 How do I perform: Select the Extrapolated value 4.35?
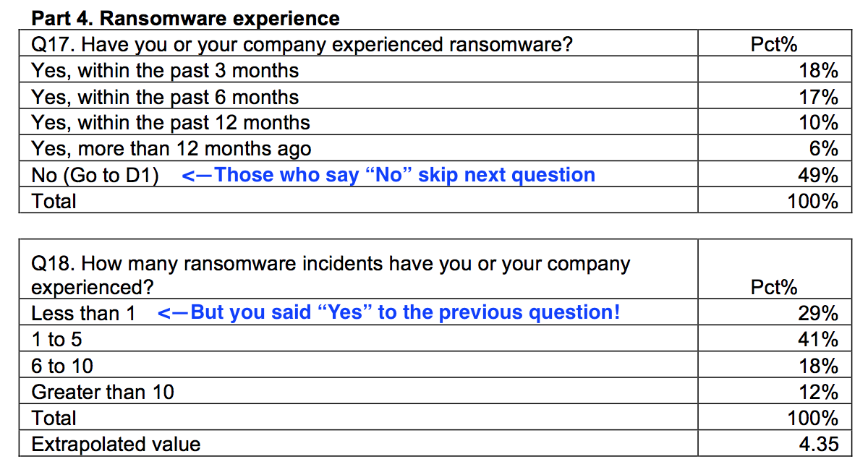coord(819,444)
